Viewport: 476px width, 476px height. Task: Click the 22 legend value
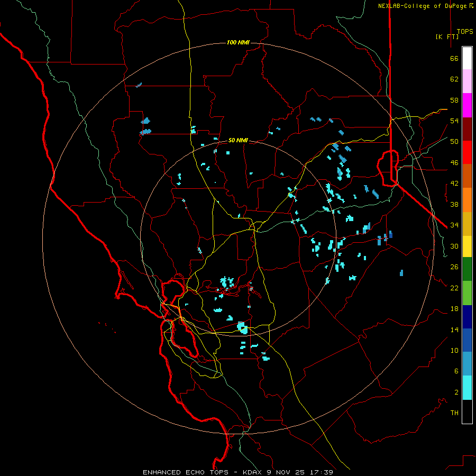(454, 288)
